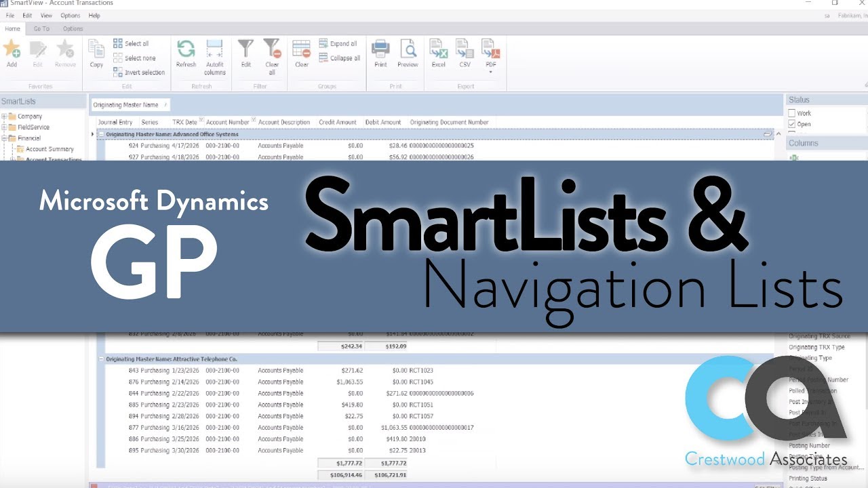This screenshot has width=868, height=488.
Task: Switch to the Go To ribbon tab
Action: click(x=41, y=28)
